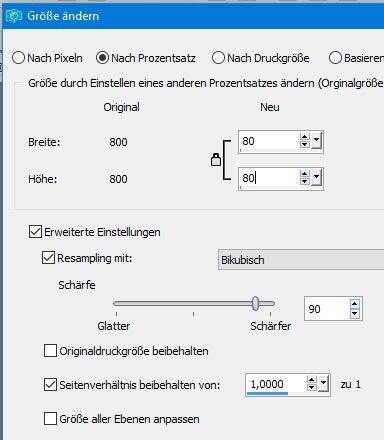Increase new height with up arrow
The width and height of the screenshot is (384, 440).
coord(304,174)
